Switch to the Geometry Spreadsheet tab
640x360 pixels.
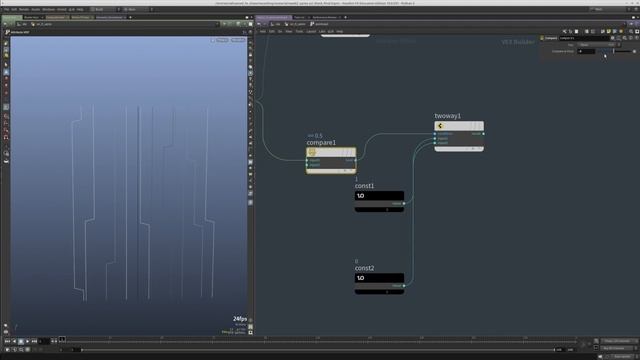109,17
